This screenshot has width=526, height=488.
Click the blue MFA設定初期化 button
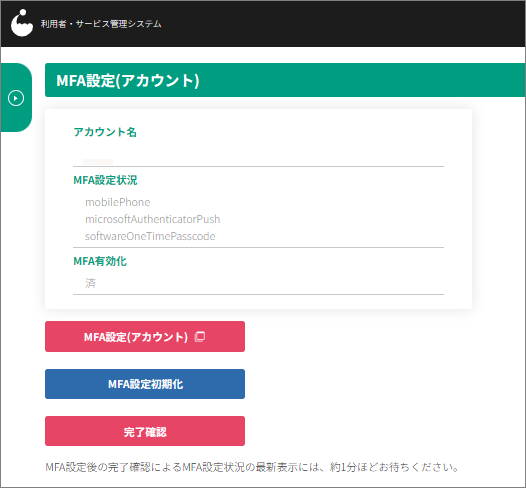145,384
